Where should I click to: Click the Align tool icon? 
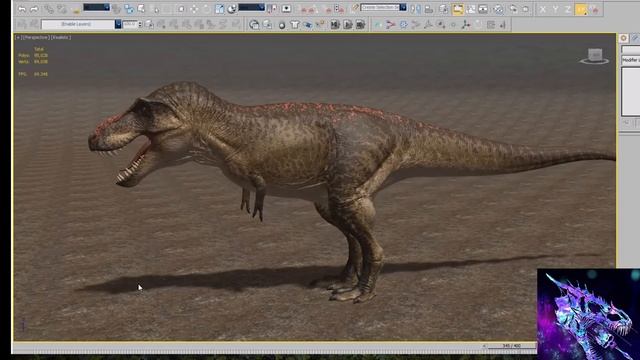coord(429,9)
